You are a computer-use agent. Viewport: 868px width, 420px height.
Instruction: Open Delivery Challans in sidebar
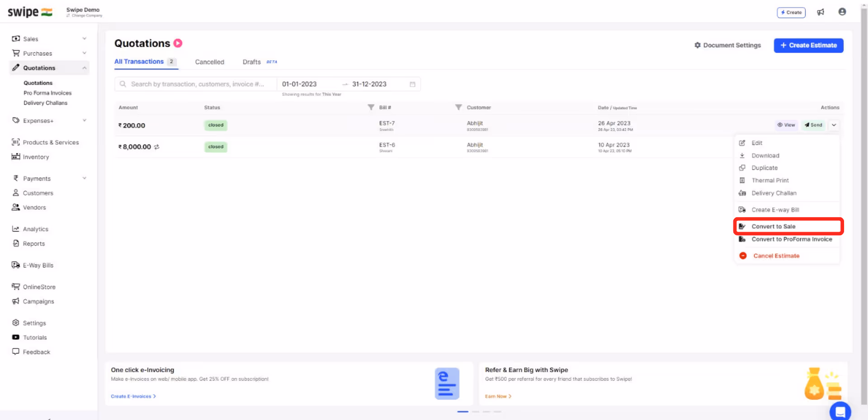pyautogui.click(x=45, y=103)
